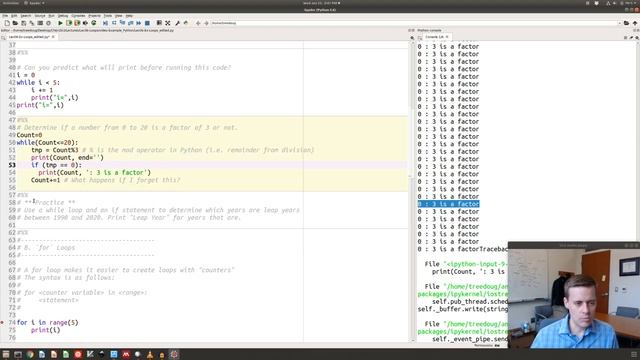This screenshot has height=360, width=640.
Task: Click the Step into toolbar icon
Action: [x=122, y=23]
